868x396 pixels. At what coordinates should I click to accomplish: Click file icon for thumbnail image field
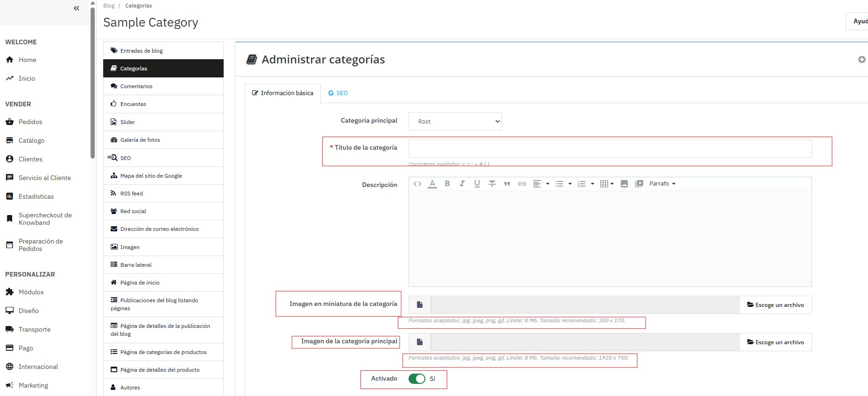pyautogui.click(x=420, y=305)
